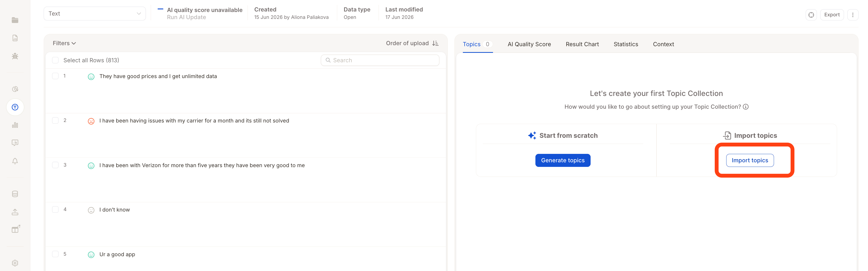Click the sort order icon beside Order of upload
Image resolution: width=868 pixels, height=271 pixels.
[435, 43]
